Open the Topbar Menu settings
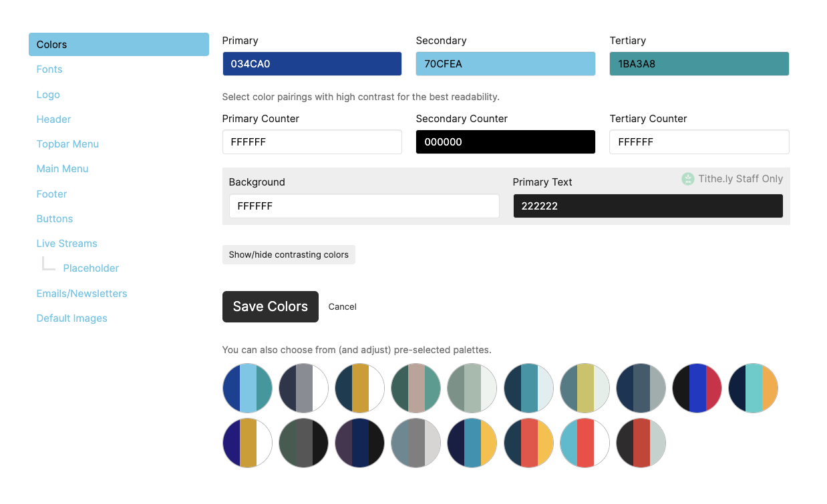Image resolution: width=827 pixels, height=504 pixels. (x=67, y=144)
